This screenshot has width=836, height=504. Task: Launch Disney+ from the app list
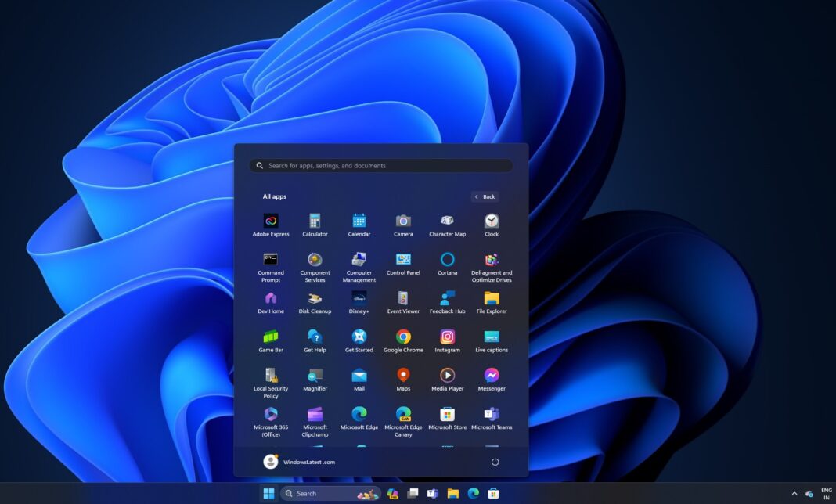359,300
